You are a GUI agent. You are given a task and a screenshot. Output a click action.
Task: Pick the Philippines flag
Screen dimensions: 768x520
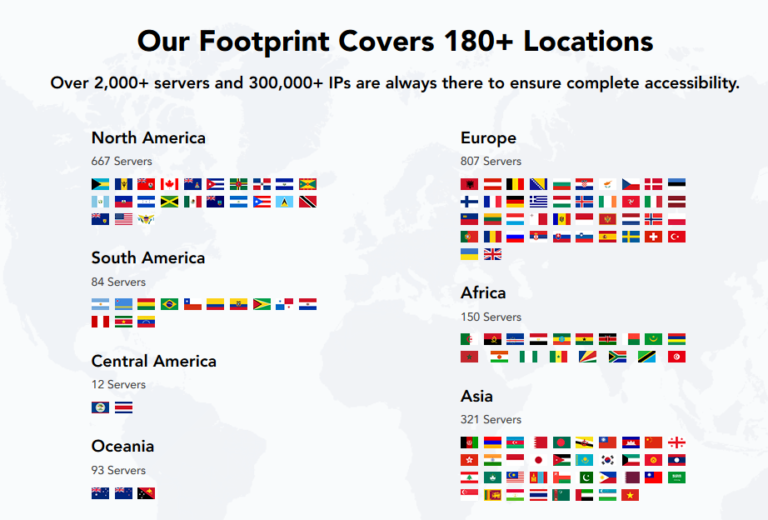coord(607,477)
